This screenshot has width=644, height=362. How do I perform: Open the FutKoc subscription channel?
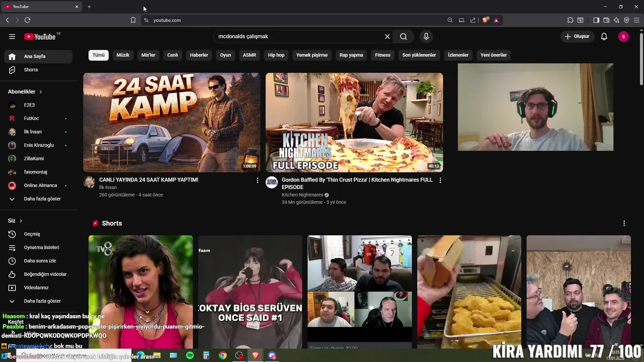[38, 118]
